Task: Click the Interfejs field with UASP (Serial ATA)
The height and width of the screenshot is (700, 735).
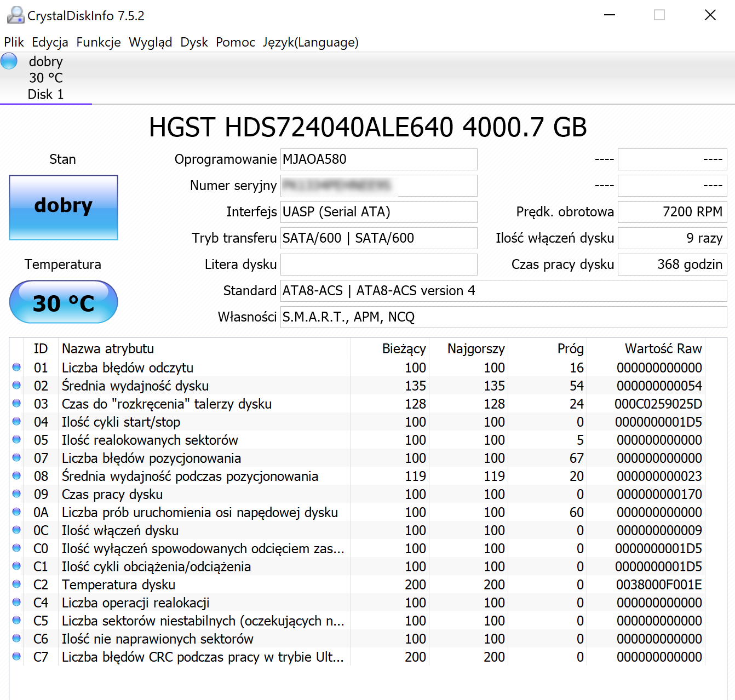Action: click(x=379, y=212)
